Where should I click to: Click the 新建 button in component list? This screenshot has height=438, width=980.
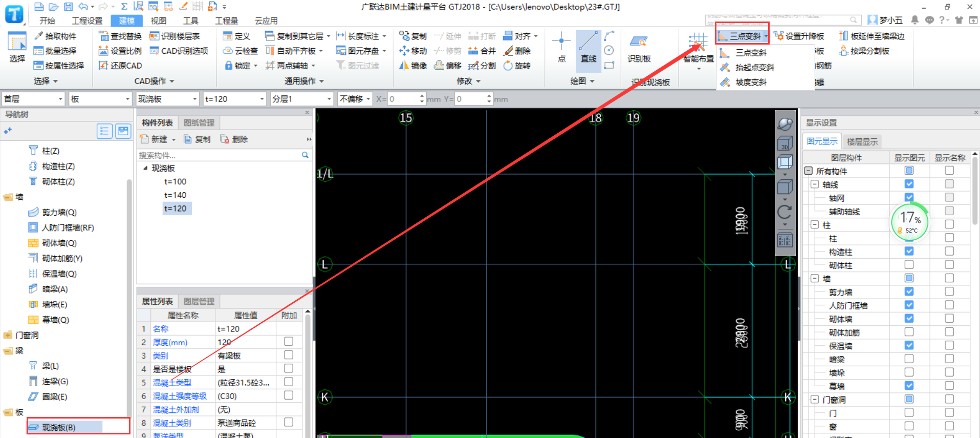tap(158, 139)
